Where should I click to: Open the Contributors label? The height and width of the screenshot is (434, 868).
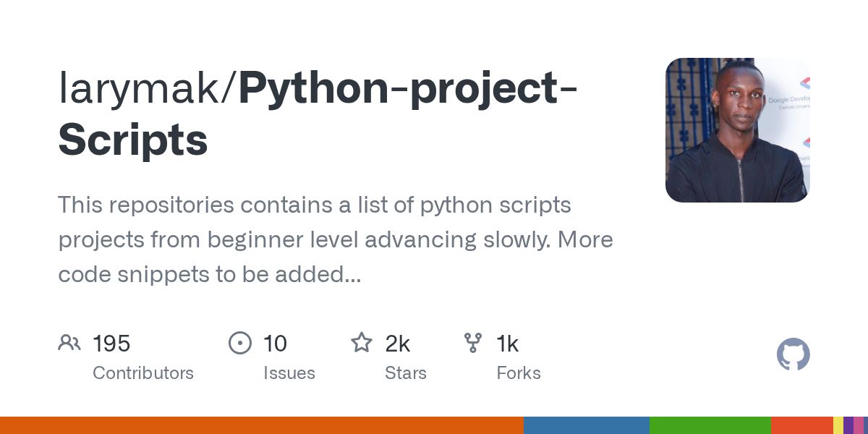tap(143, 373)
